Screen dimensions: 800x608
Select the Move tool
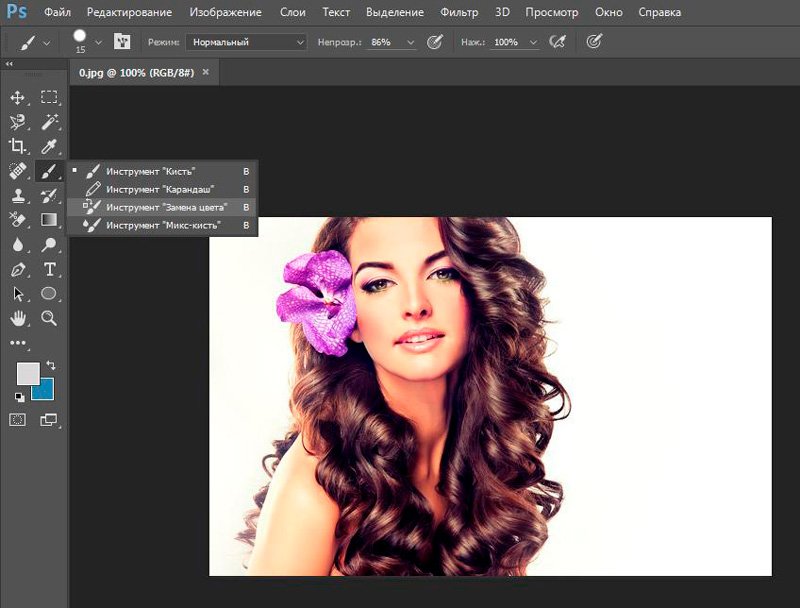17,97
